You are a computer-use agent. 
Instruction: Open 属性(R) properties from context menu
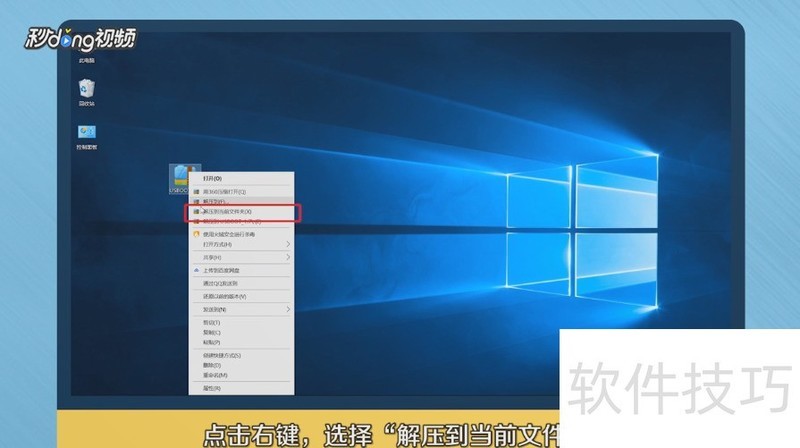241,388
